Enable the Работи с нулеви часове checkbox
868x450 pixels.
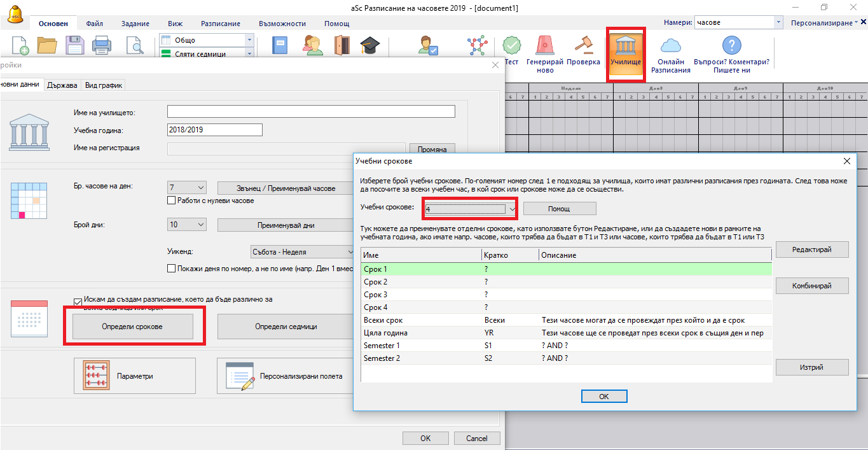point(171,200)
